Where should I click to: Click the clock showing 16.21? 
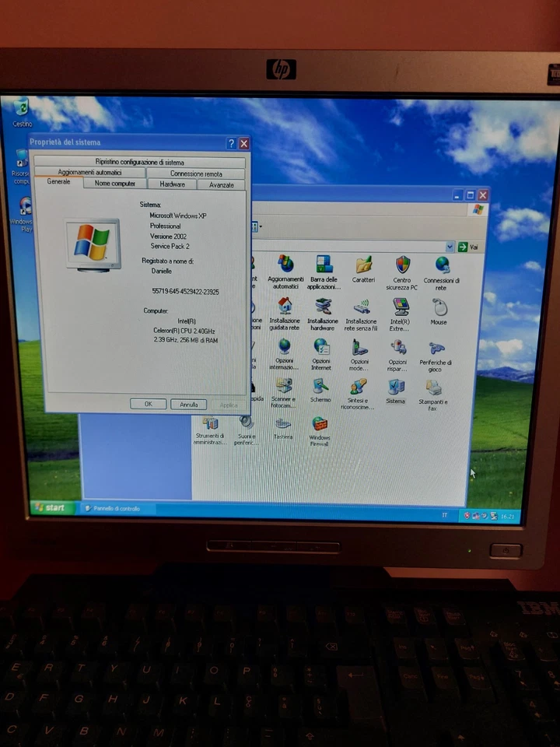coord(508,516)
